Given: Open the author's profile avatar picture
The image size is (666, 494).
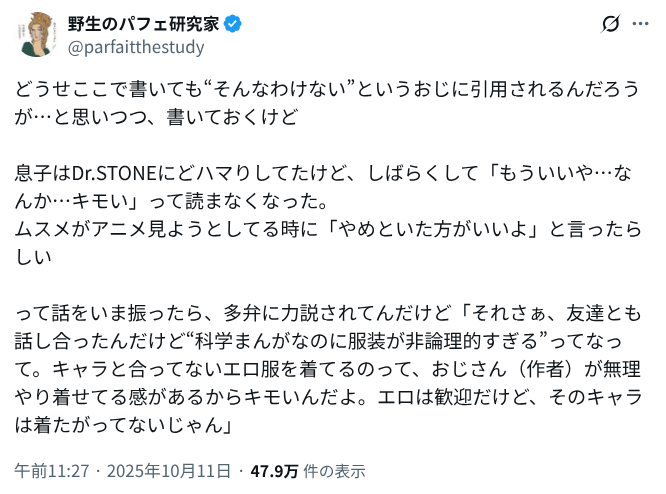Looking at the screenshot, I should [38, 35].
